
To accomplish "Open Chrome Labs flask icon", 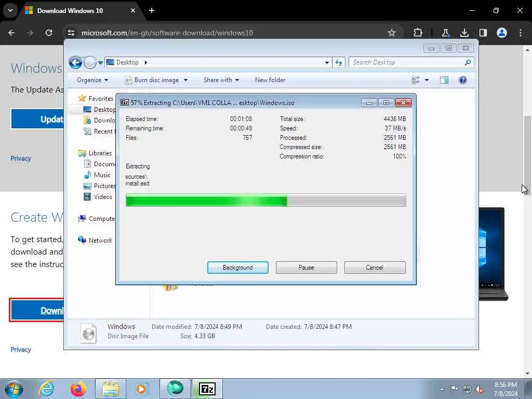I will coord(445,33).
